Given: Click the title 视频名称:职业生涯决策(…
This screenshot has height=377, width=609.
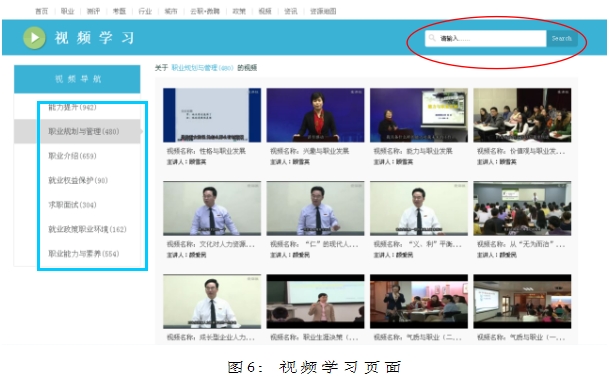Looking at the screenshot, I should (x=314, y=337).
